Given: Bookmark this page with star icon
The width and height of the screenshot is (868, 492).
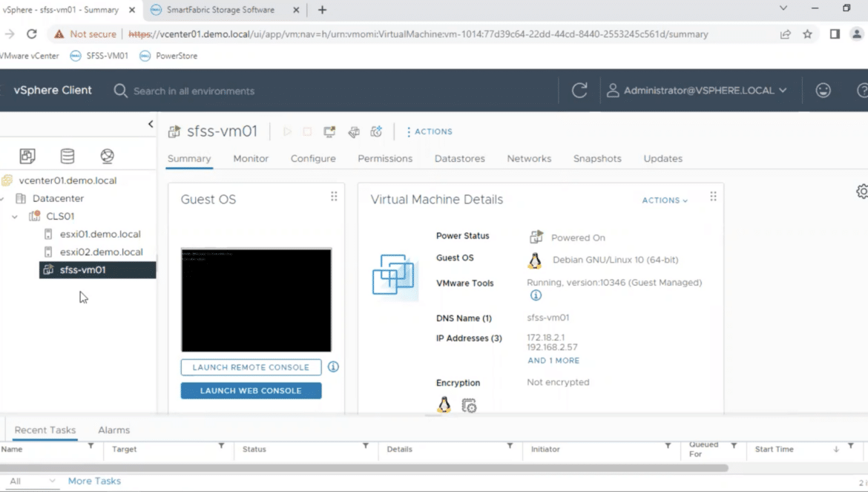Looking at the screenshot, I should click(808, 33).
